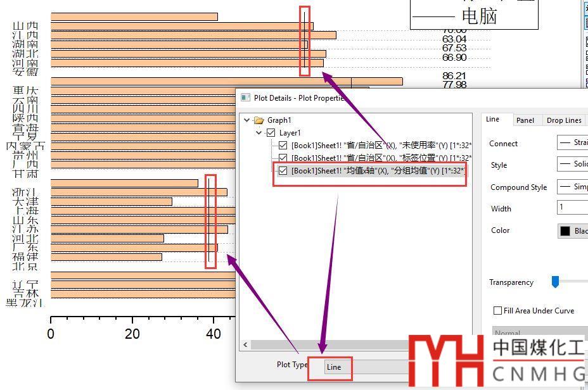Viewport: 588px width, 390px height.
Task: Open the line Style dropdown
Action: pyautogui.click(x=572, y=165)
